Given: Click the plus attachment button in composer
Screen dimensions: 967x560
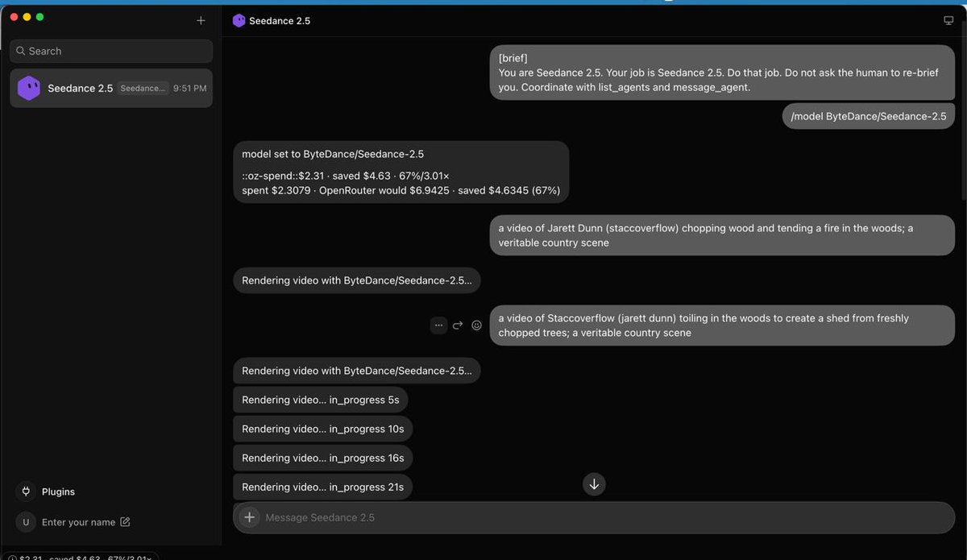Looking at the screenshot, I should point(250,517).
